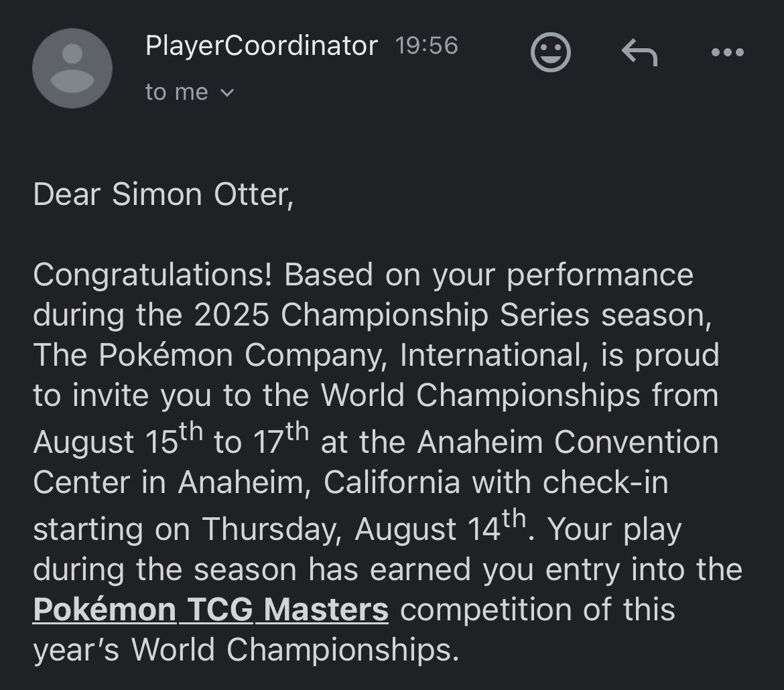
Task: Open the three-dot more options menu
Action: coord(728,52)
